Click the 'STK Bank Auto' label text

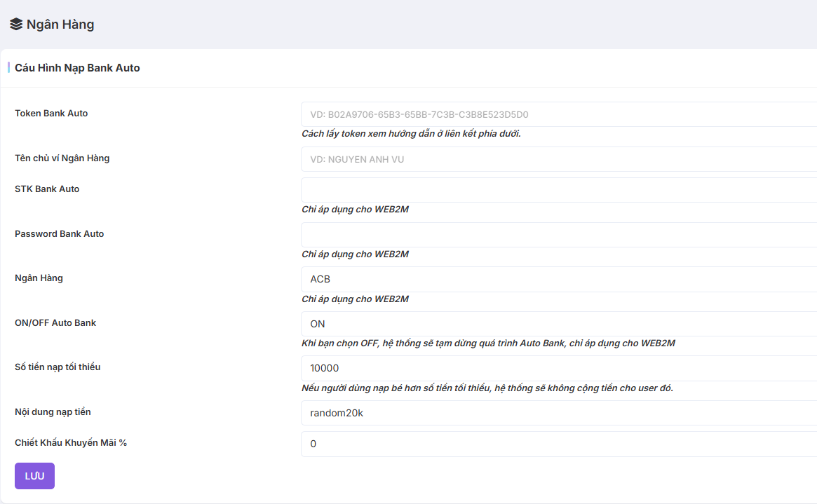pyautogui.click(x=47, y=189)
